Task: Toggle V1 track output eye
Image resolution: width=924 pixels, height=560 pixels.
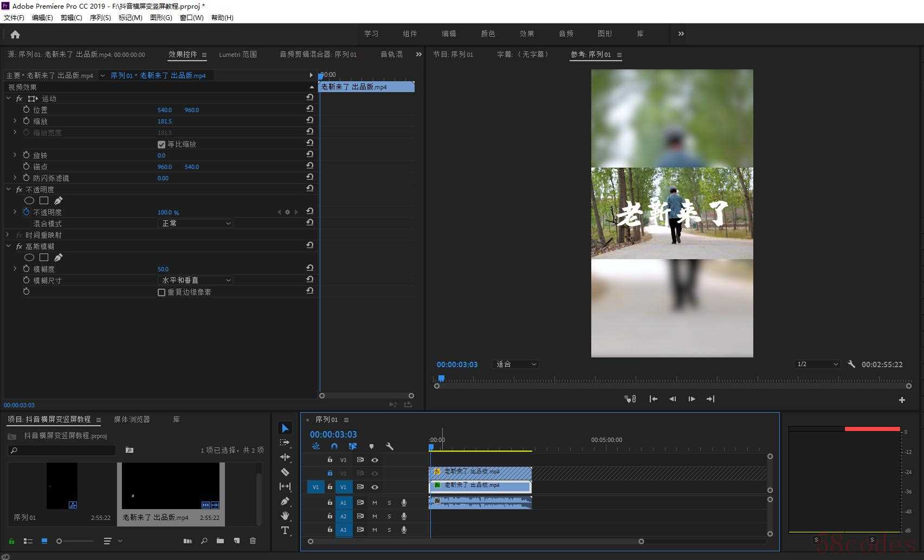Action: 374,487
